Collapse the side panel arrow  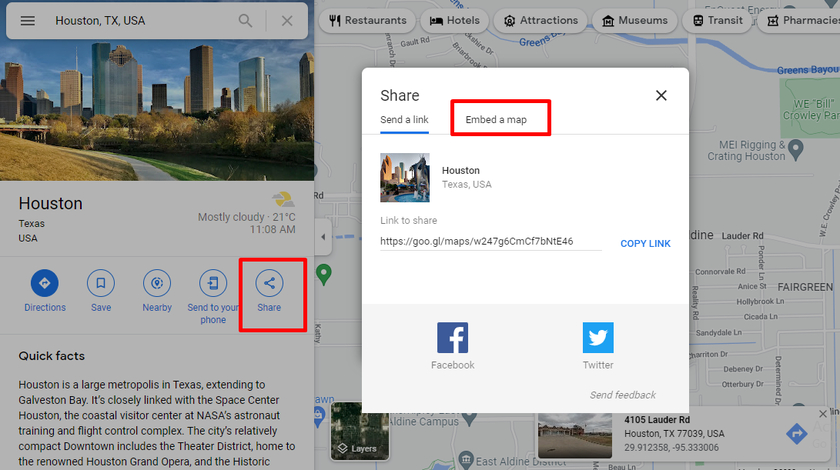point(323,237)
